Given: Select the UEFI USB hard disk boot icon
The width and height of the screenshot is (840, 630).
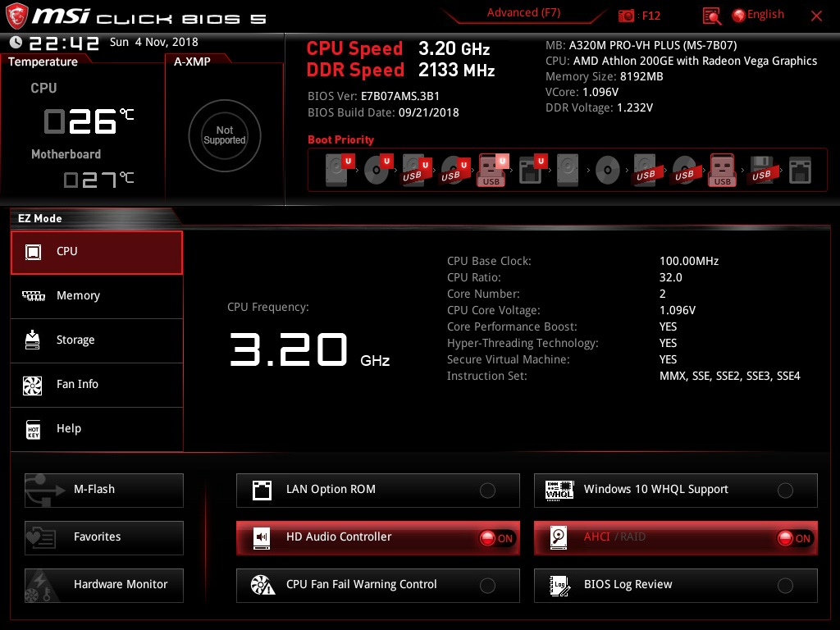Looking at the screenshot, I should click(417, 170).
